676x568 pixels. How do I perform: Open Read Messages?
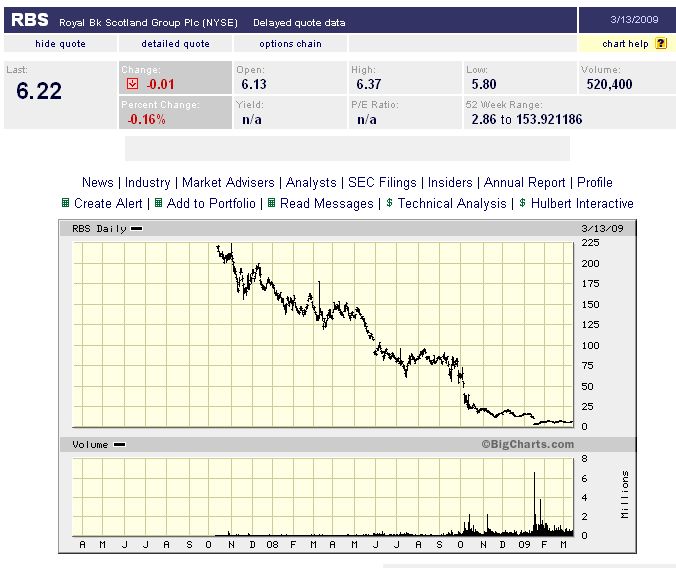(x=327, y=203)
